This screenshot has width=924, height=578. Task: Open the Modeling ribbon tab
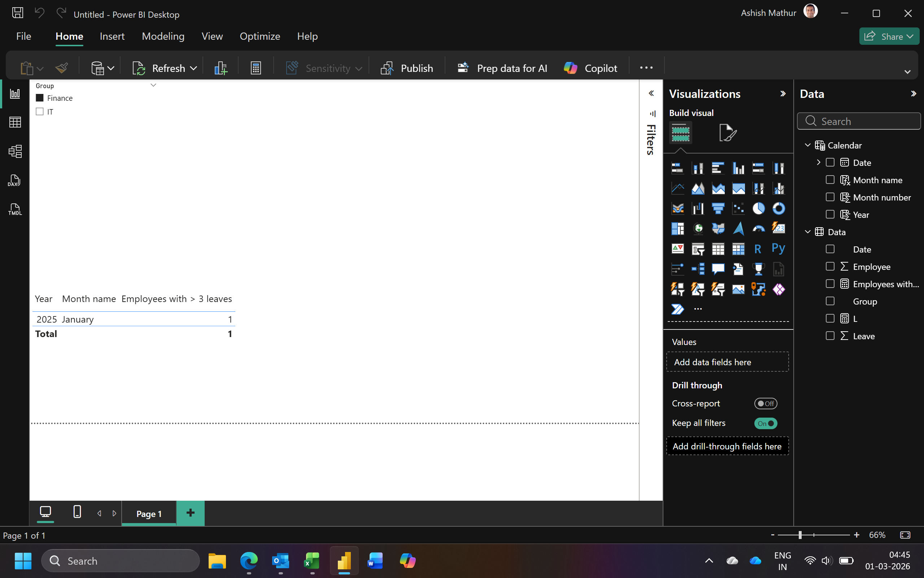click(163, 36)
